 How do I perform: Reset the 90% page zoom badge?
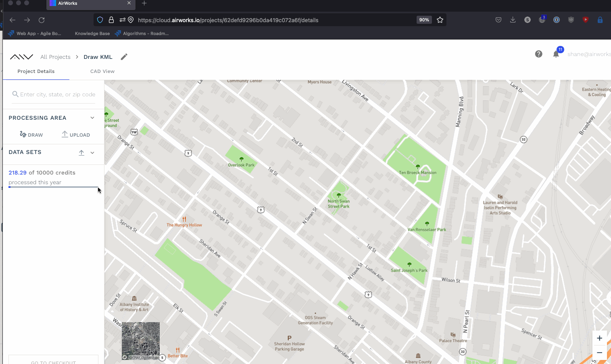(424, 20)
